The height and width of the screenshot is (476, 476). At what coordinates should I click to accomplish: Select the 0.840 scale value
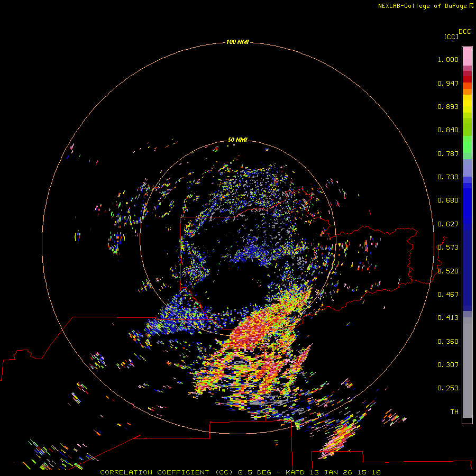coord(448,130)
